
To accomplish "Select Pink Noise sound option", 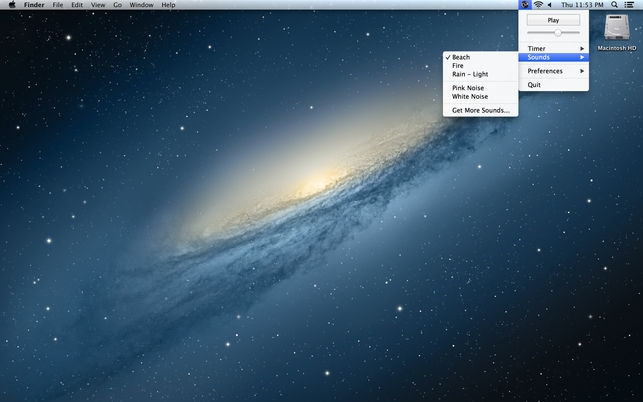I will point(468,88).
